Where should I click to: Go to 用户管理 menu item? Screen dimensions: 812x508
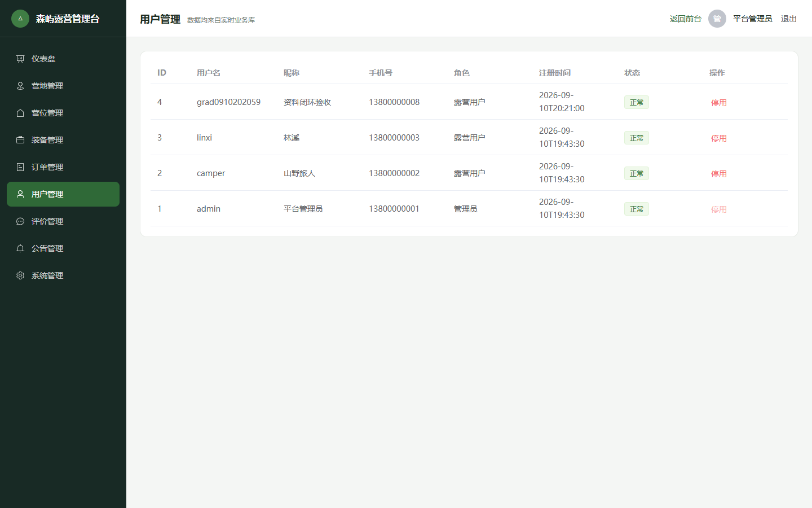pos(63,194)
